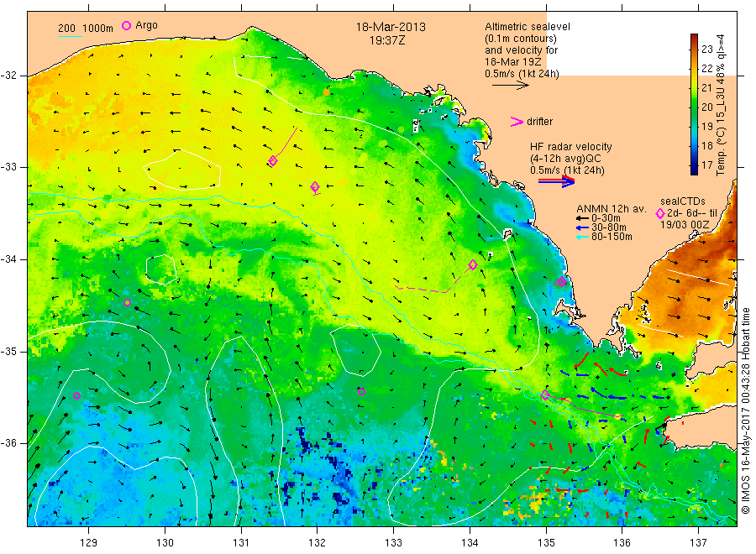Click the 136 longitude axis label
The height and width of the screenshot is (554, 756).
tap(622, 543)
